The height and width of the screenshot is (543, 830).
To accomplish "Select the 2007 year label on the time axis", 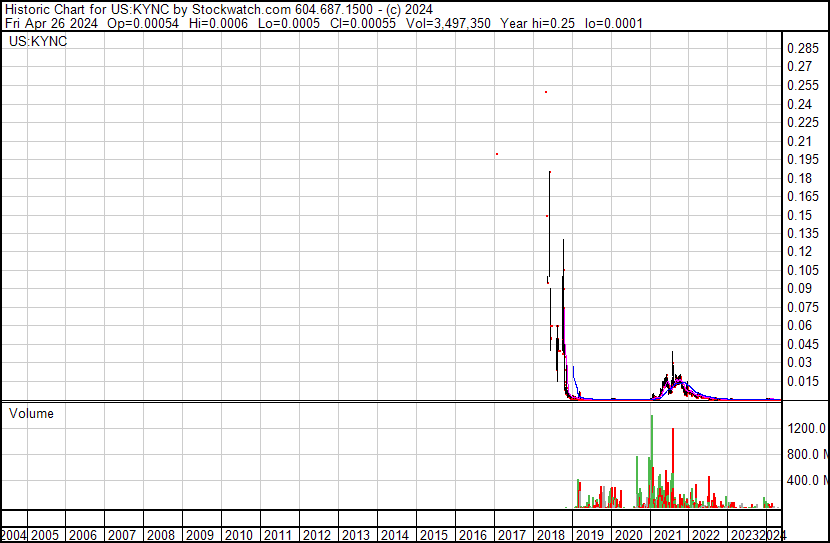I will (123, 535).
